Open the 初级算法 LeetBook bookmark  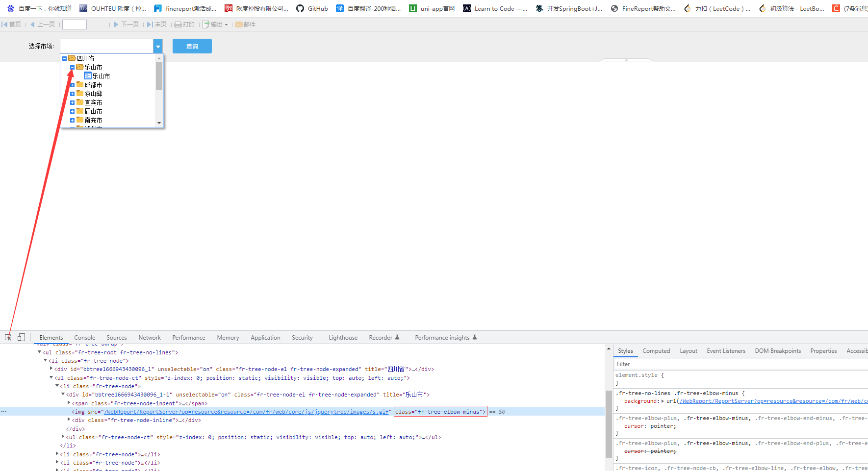791,8
